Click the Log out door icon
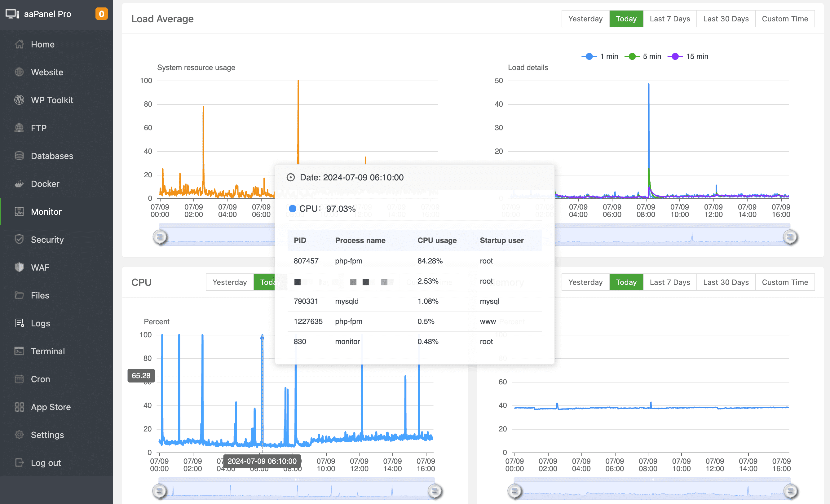The height and width of the screenshot is (504, 830). click(19, 462)
